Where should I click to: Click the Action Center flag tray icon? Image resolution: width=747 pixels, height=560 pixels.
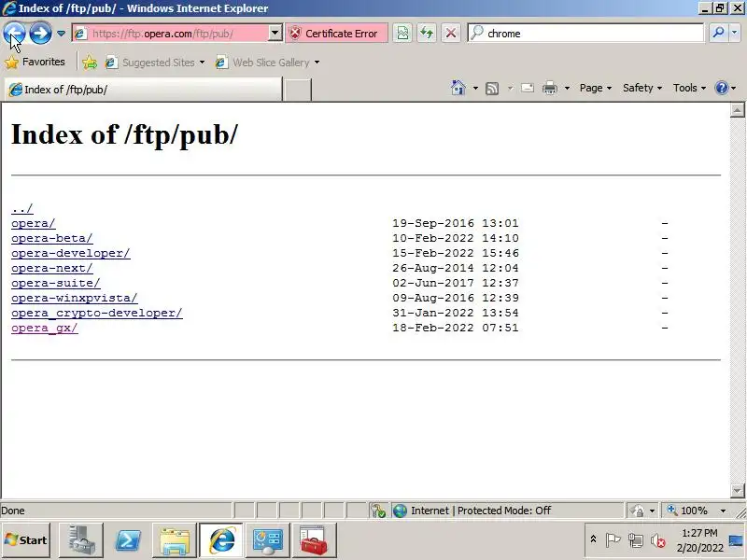pyautogui.click(x=613, y=540)
